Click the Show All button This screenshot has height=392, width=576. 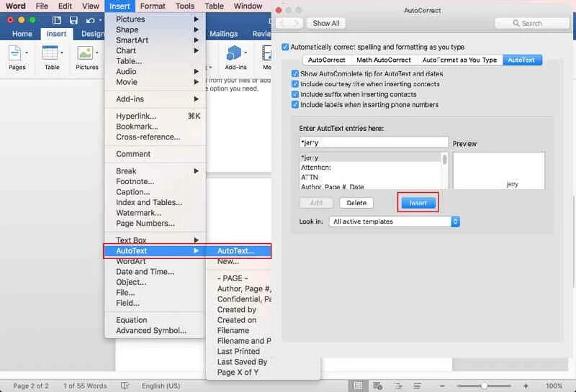pyautogui.click(x=326, y=23)
